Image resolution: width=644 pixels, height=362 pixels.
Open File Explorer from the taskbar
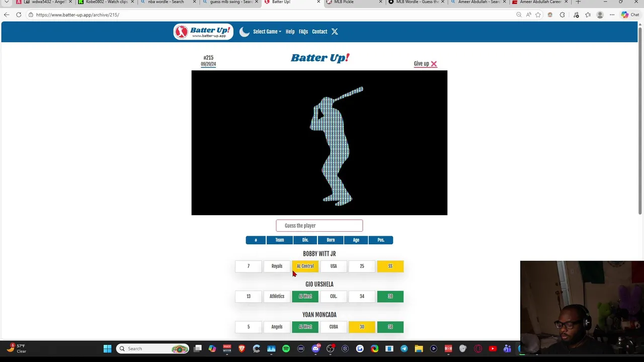click(419, 349)
